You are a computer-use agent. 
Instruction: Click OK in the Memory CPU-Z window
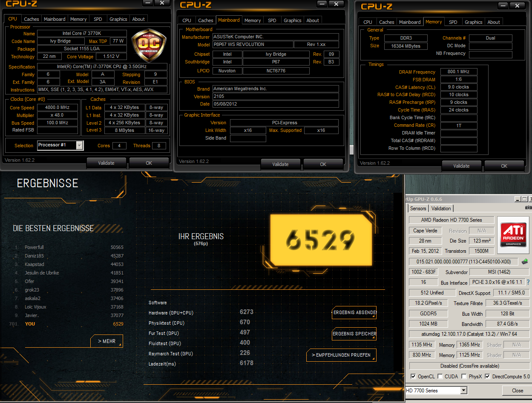pos(504,166)
